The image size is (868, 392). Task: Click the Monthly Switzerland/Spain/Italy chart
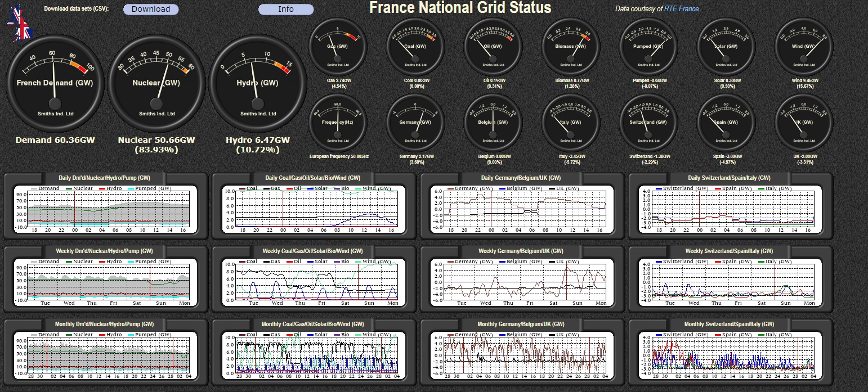click(730, 355)
